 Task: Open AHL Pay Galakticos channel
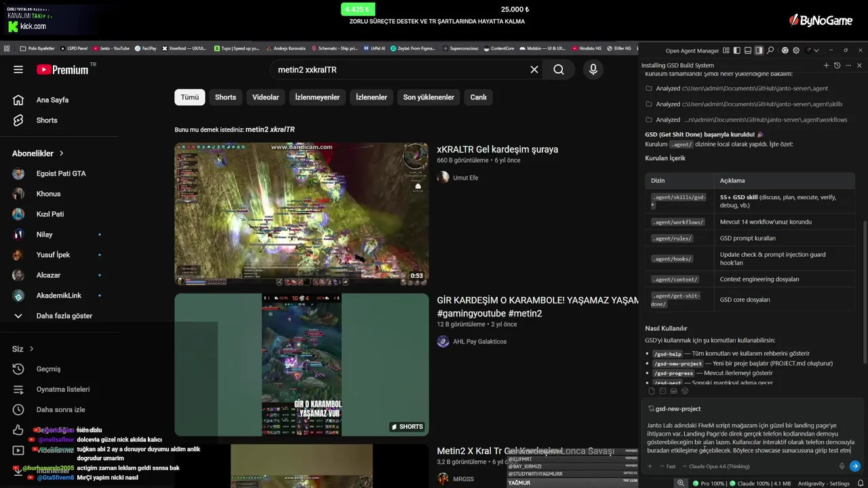click(479, 342)
